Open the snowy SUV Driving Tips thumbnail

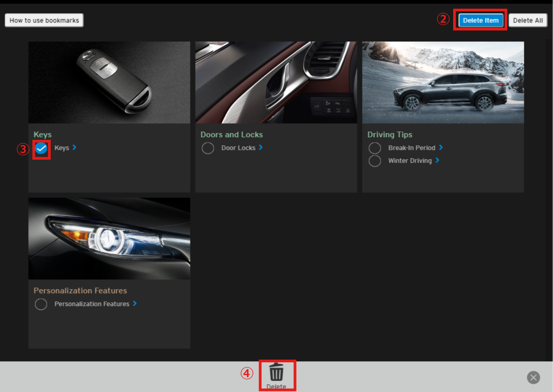point(443,82)
